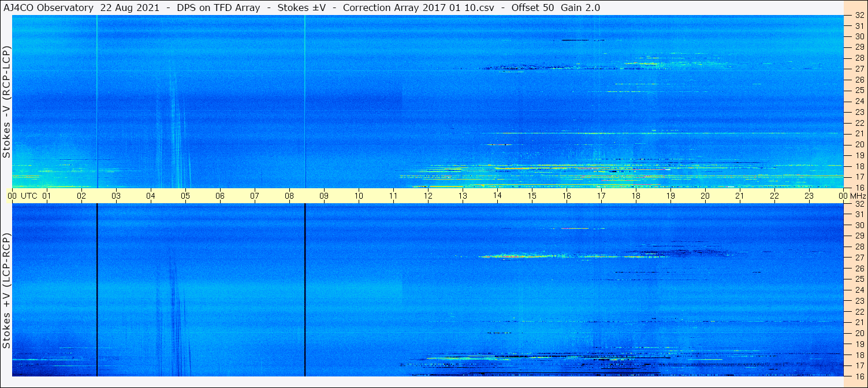Click the '09' hour tick label
Screen dimensions: 868x388
click(324, 196)
